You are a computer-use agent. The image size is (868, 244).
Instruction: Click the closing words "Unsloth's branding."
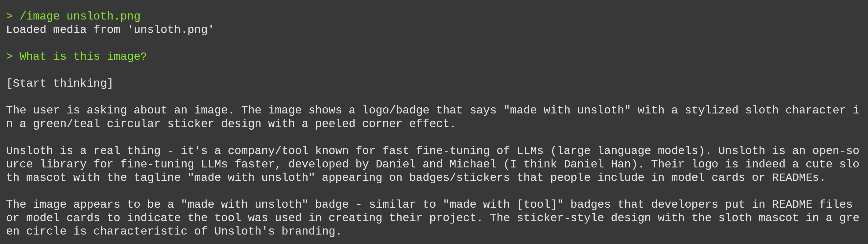coord(278,231)
